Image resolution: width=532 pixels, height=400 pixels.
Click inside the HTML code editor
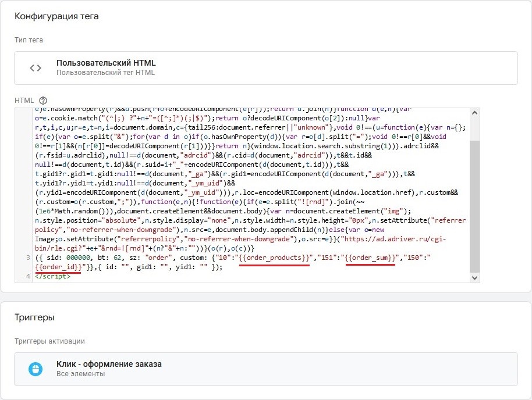247,195
